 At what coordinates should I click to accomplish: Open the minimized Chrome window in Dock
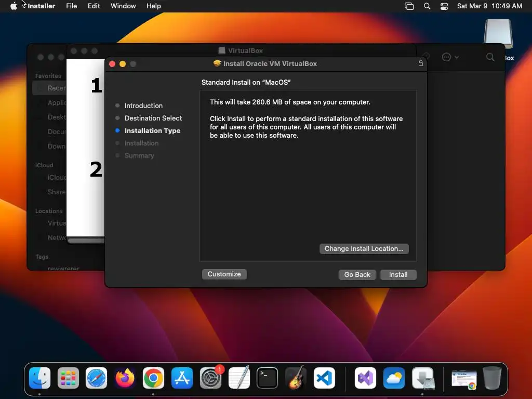coord(464,379)
